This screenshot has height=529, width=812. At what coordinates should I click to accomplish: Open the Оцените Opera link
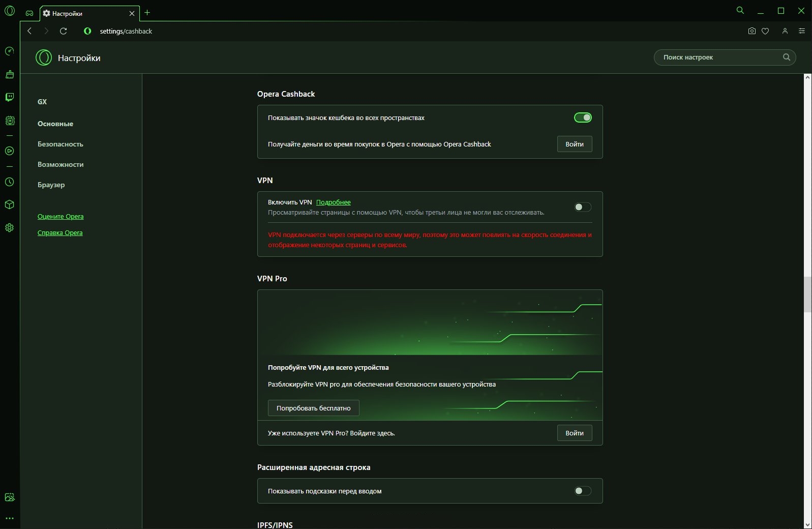coord(61,216)
